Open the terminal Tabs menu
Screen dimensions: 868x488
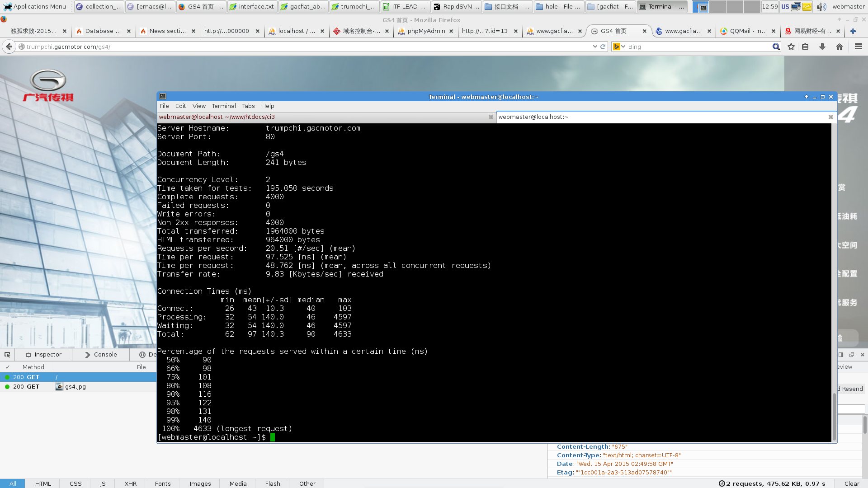click(x=248, y=106)
